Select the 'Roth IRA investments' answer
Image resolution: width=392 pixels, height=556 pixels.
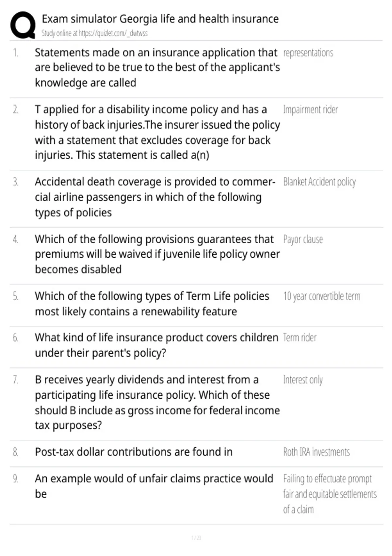click(316, 452)
